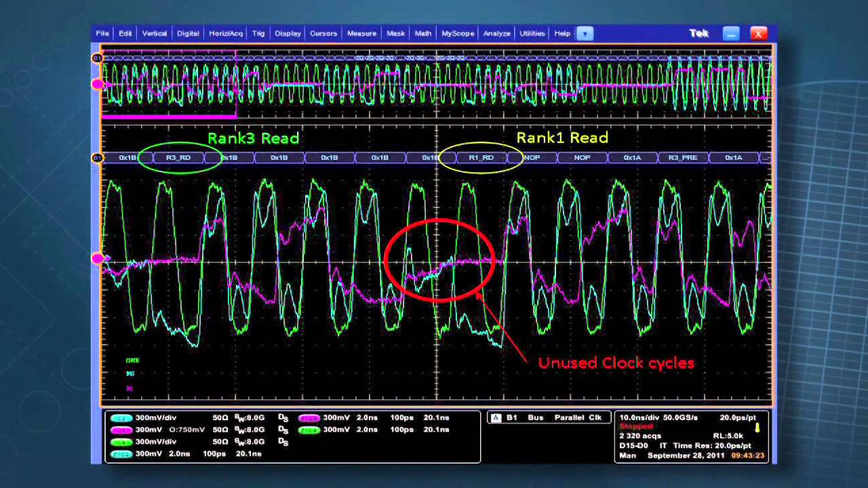868x488 pixels.
Task: Select the Z1C4 zoom waveform badge
Action: pyautogui.click(x=309, y=430)
